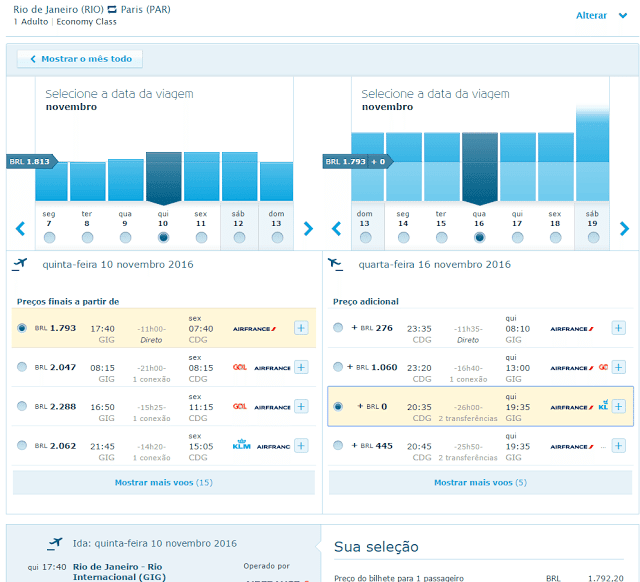Screen dimensions: 640x582
Task: Go to previous week in return calendar
Action: (336, 229)
